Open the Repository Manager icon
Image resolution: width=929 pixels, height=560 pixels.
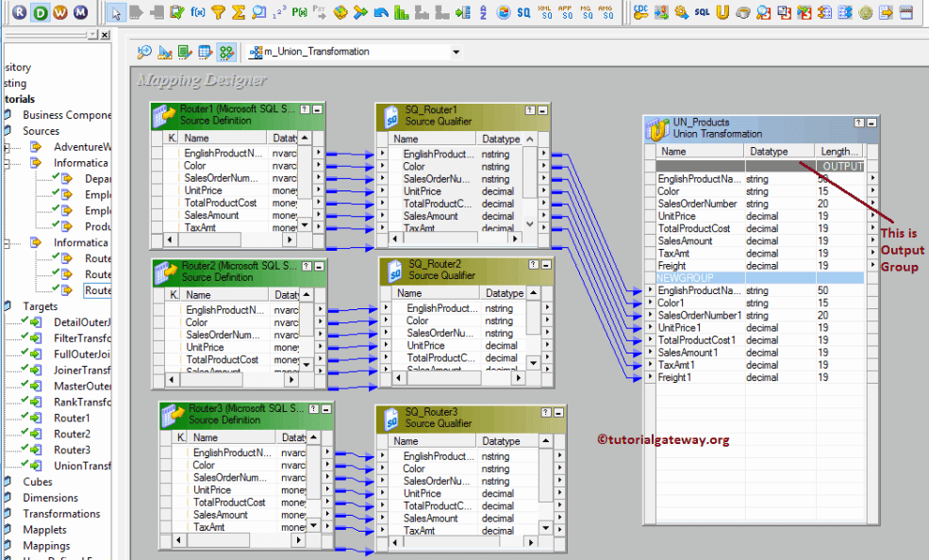(19, 13)
